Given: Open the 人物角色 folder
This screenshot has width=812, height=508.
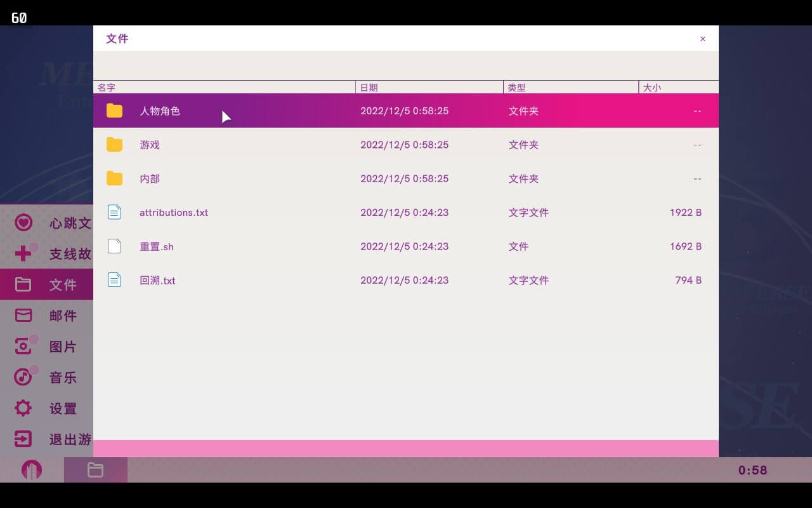Looking at the screenshot, I should click(160, 111).
